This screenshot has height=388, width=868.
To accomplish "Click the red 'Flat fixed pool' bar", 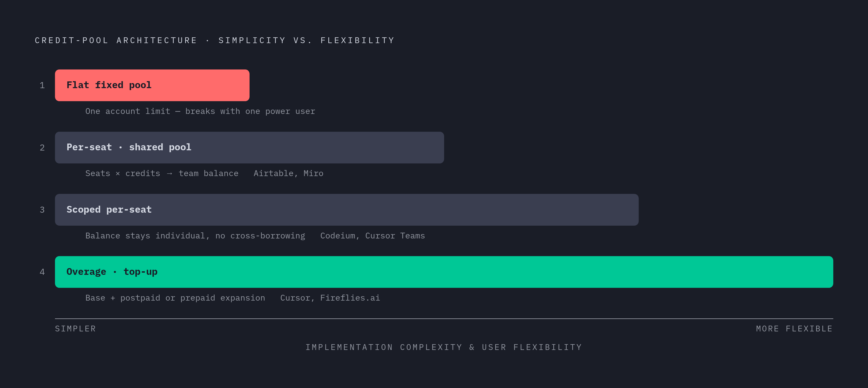I will pos(152,85).
